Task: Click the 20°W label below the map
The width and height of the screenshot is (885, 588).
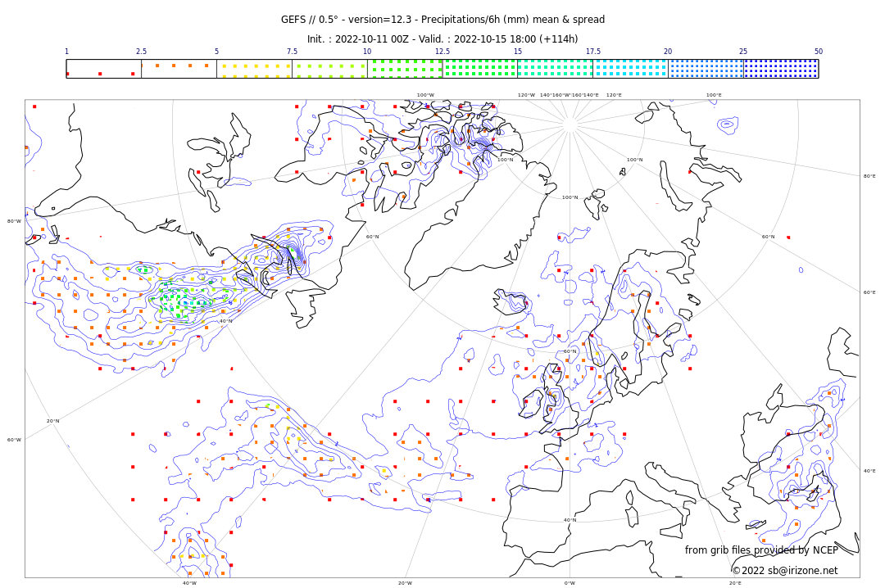Action: [406, 583]
